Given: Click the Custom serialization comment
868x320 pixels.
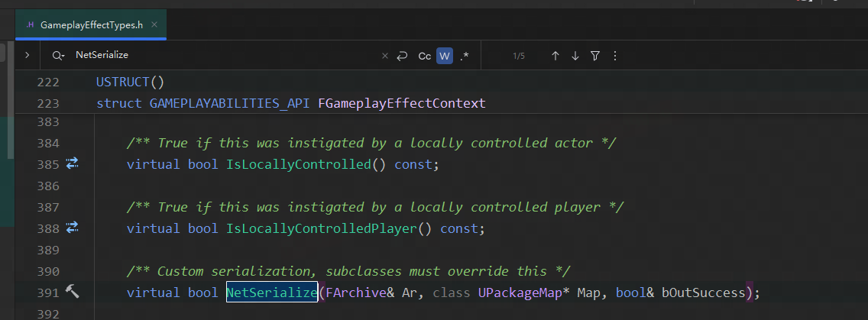Looking at the screenshot, I should click(x=348, y=271).
